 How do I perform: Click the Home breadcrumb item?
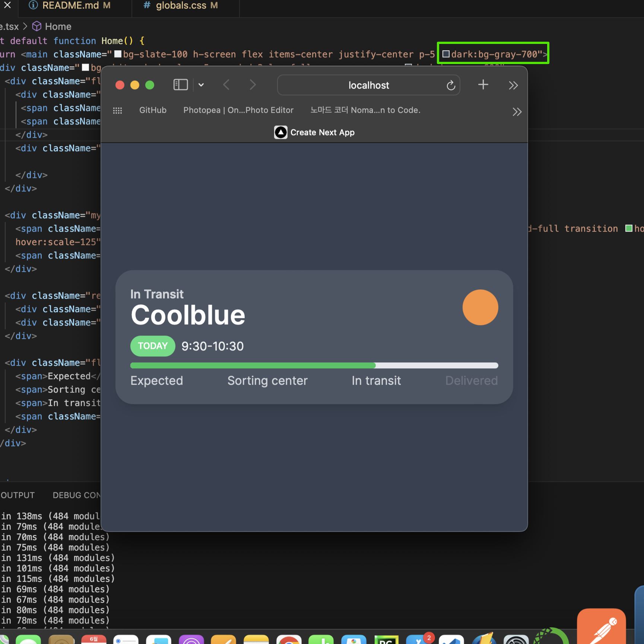point(58,26)
